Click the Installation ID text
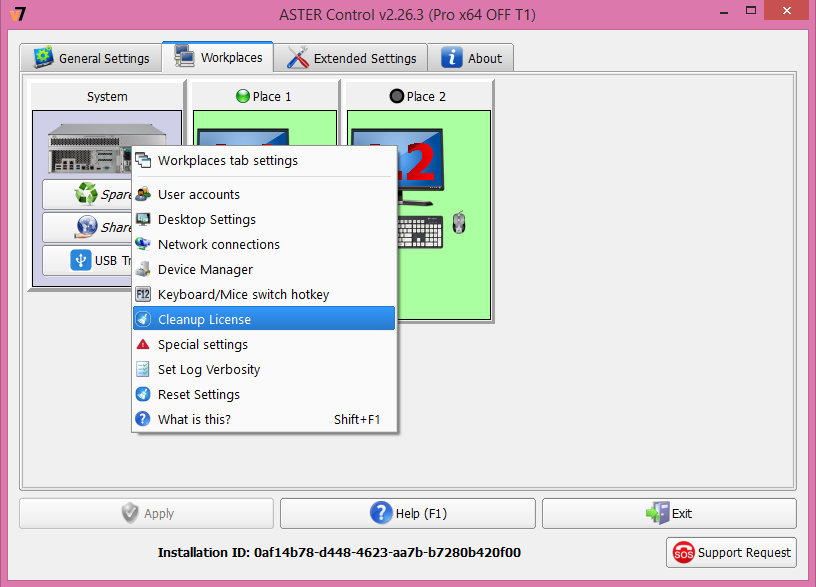 [339, 553]
